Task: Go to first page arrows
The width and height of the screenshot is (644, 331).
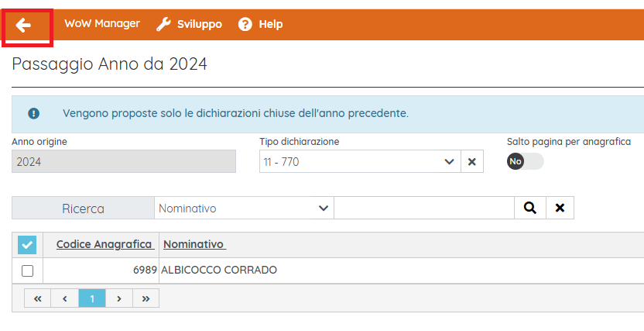Action: tap(38, 298)
